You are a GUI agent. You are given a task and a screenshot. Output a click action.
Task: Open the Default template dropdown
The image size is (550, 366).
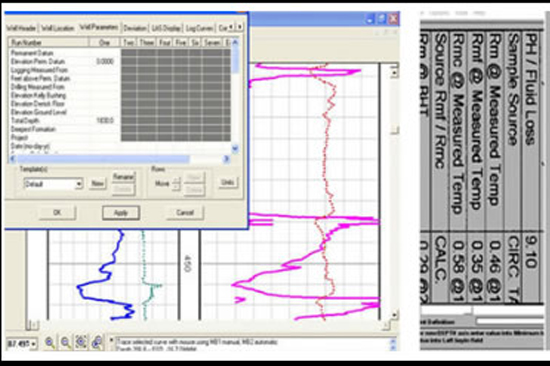coord(53,184)
